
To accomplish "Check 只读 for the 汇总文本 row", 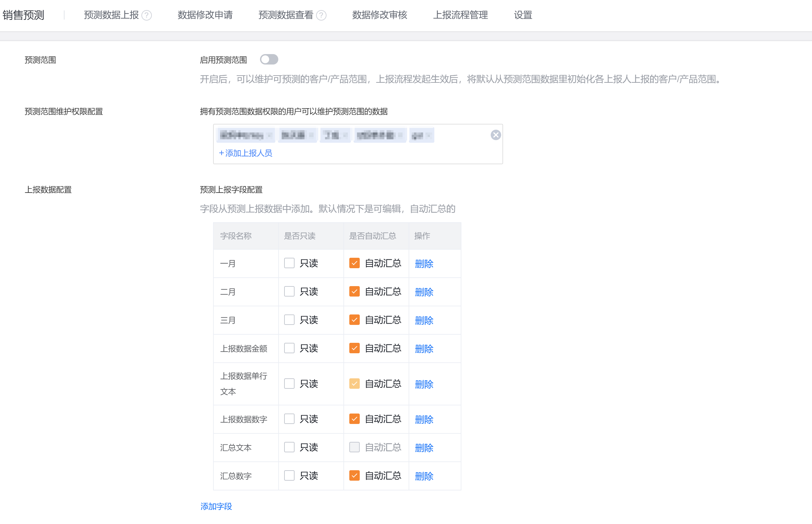I will pos(289,447).
